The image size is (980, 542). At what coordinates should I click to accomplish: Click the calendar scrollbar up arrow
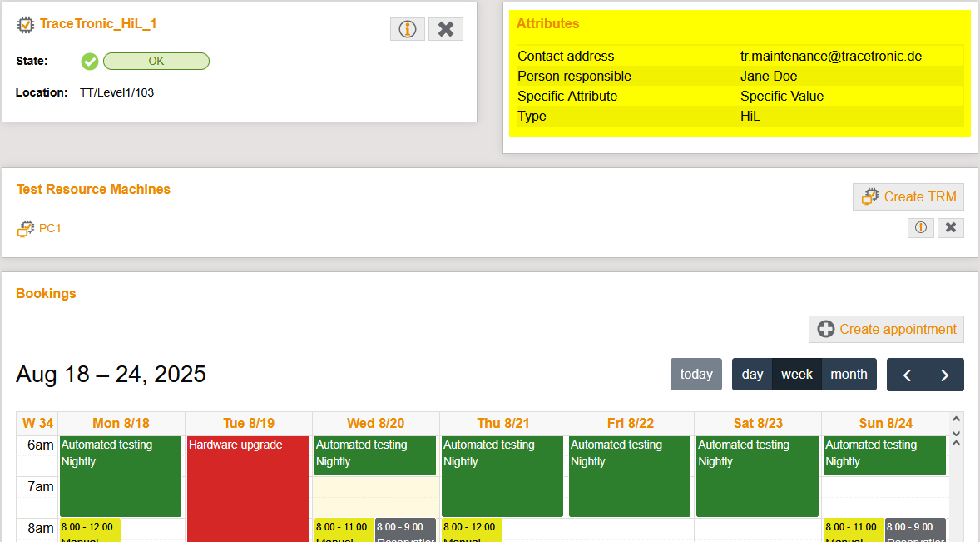pyautogui.click(x=956, y=420)
